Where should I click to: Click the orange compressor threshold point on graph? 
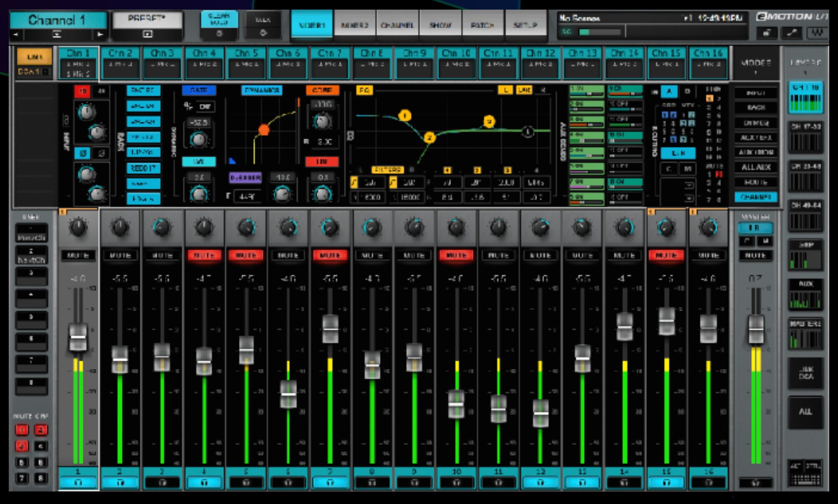[264, 130]
